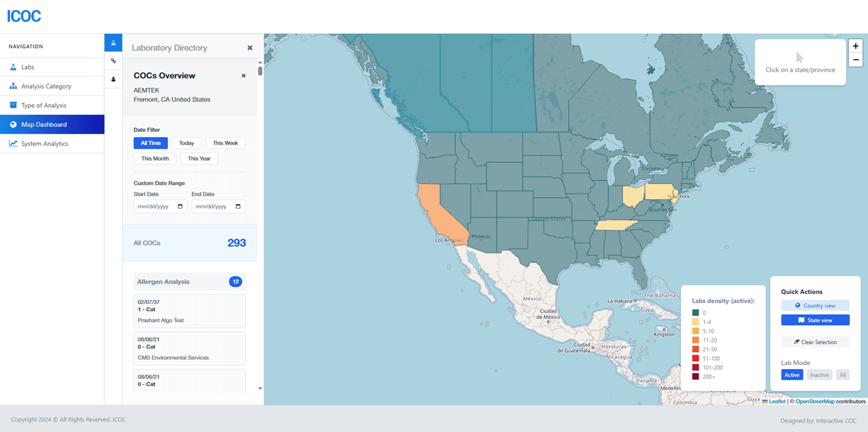868x432 pixels.
Task: Set Lab Mode to Active
Action: [792, 375]
